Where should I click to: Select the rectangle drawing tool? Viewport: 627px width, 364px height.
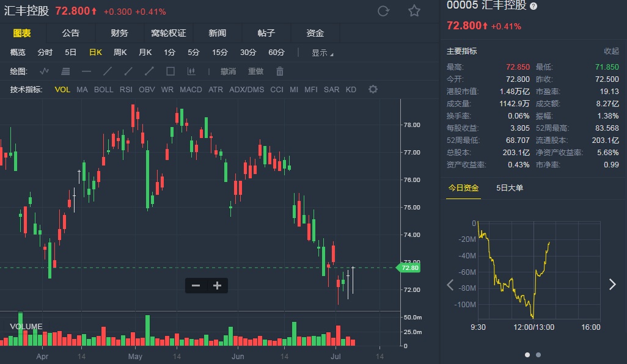170,71
